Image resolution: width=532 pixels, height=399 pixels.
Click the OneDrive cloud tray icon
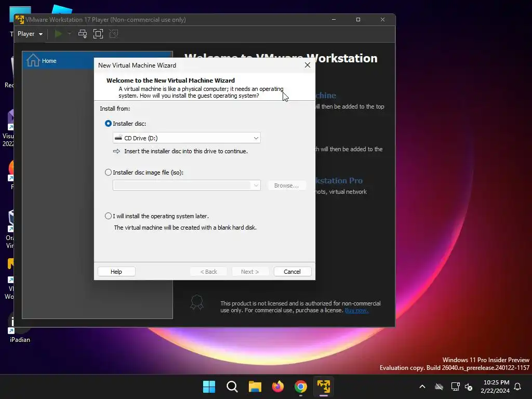coord(439,387)
